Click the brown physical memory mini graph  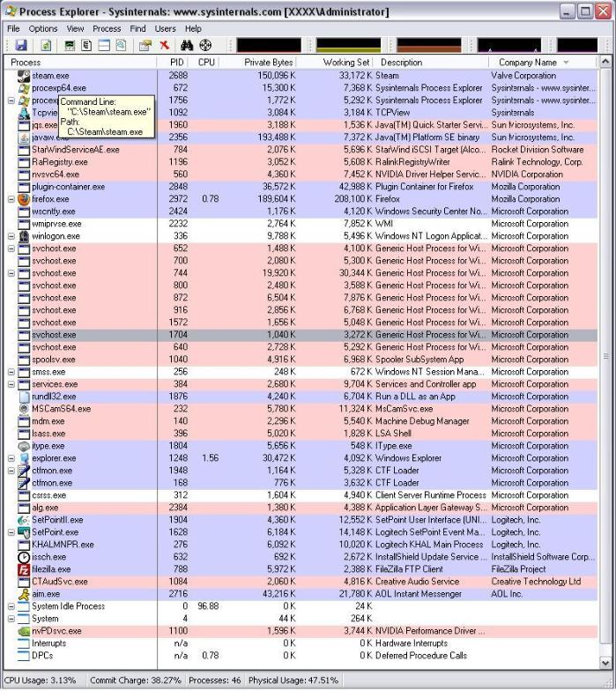[429, 45]
